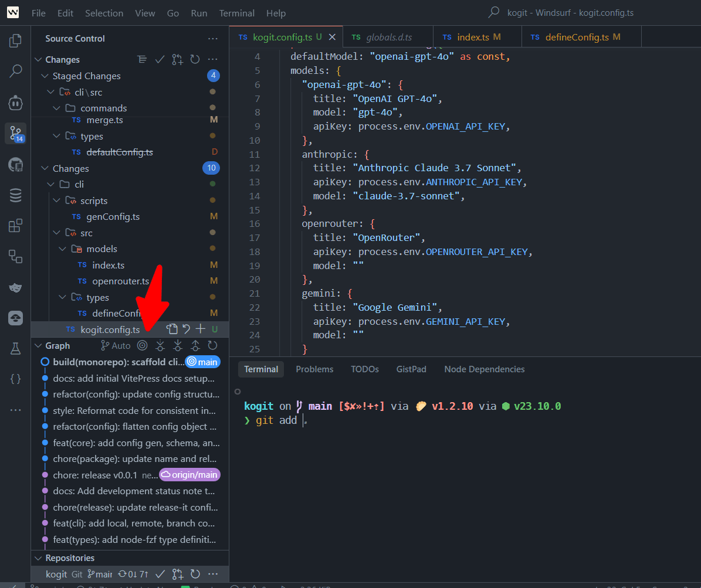Viewport: 701px width, 588px height.
Task: Collapse the cli\src folder
Action: [50, 92]
